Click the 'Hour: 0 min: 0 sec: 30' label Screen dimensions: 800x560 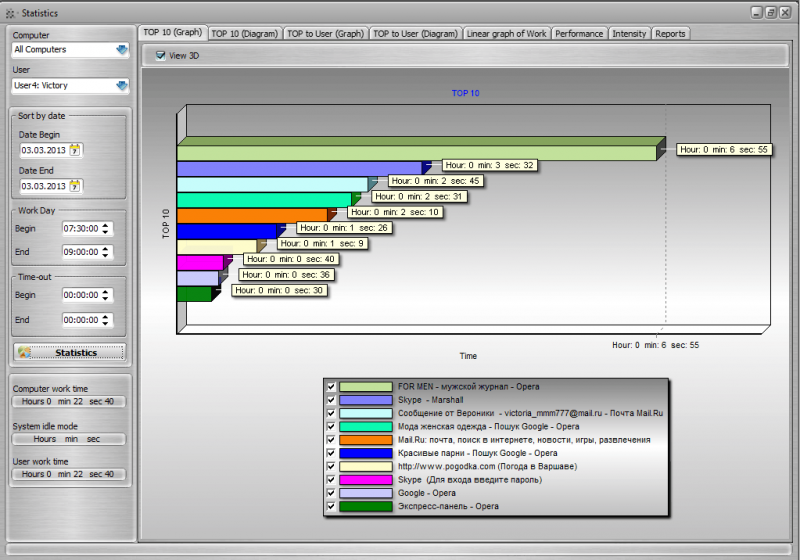pos(279,290)
